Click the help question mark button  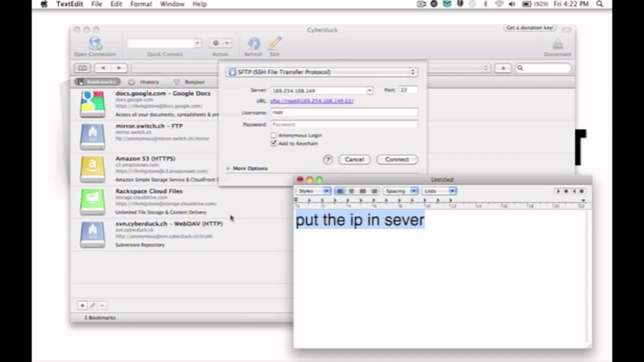(328, 159)
